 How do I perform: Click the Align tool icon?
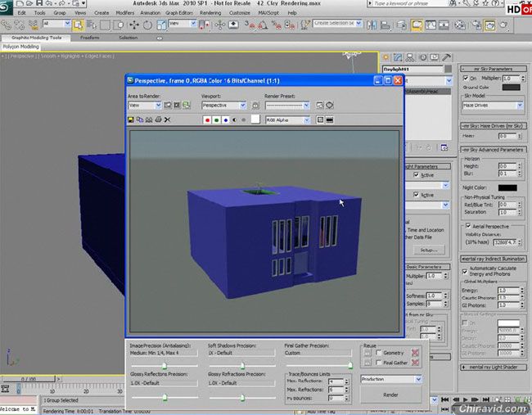(x=385, y=25)
